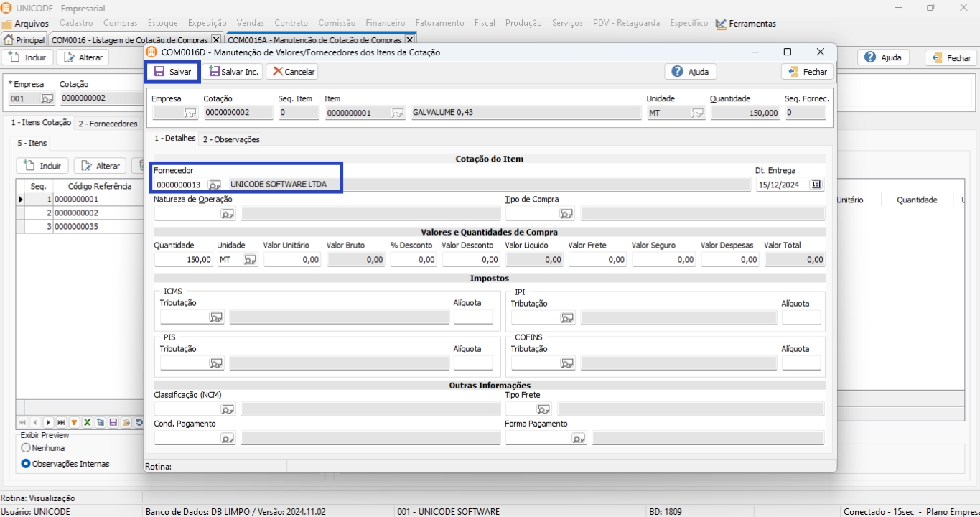Viewport: 980px width, 517px height.
Task: Open the Tipo de Compra lookup icon
Action: [x=567, y=214]
